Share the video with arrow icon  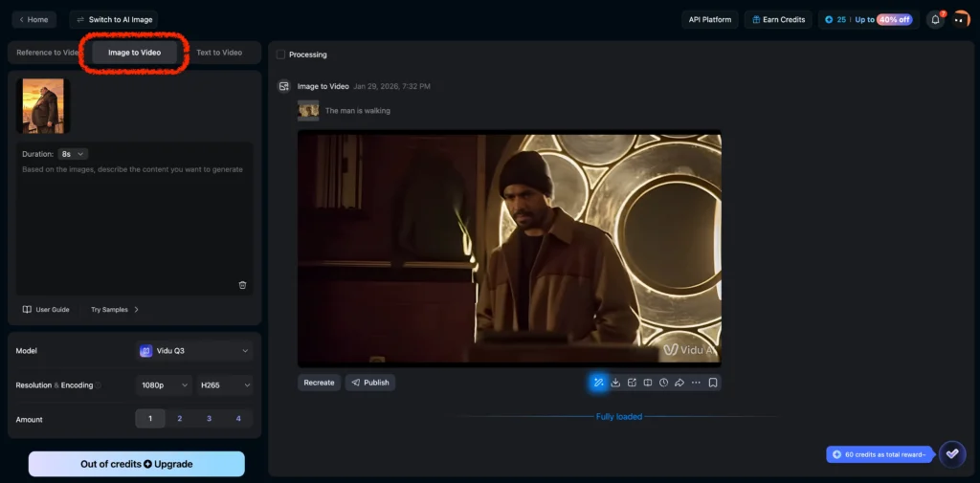tap(679, 383)
